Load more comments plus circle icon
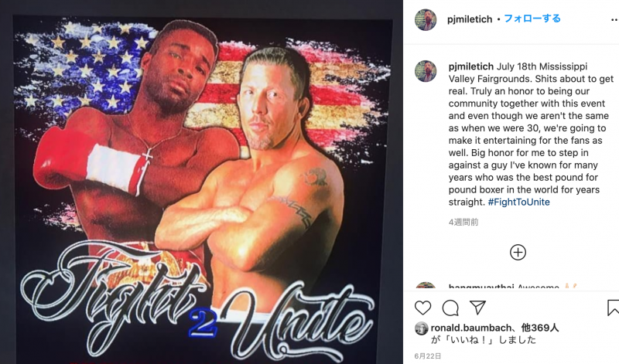Viewport: 619px width, 364px height. pos(518,253)
